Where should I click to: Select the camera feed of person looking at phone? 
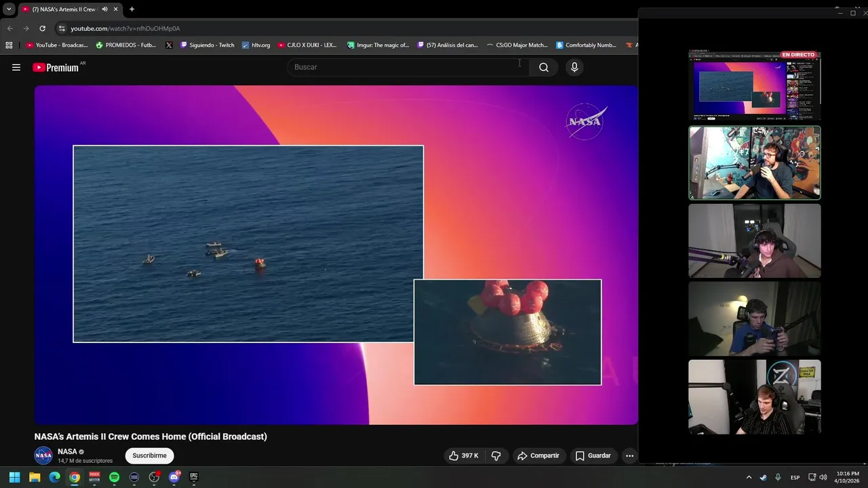754,319
